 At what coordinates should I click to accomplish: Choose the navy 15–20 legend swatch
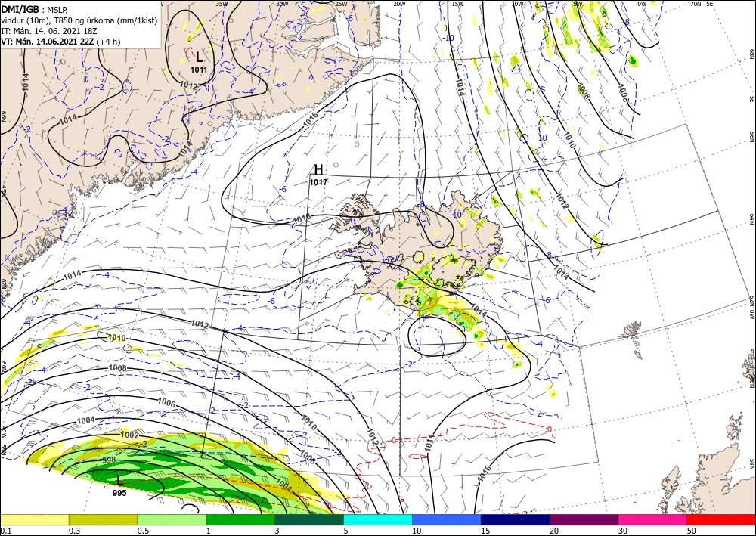click(x=516, y=519)
